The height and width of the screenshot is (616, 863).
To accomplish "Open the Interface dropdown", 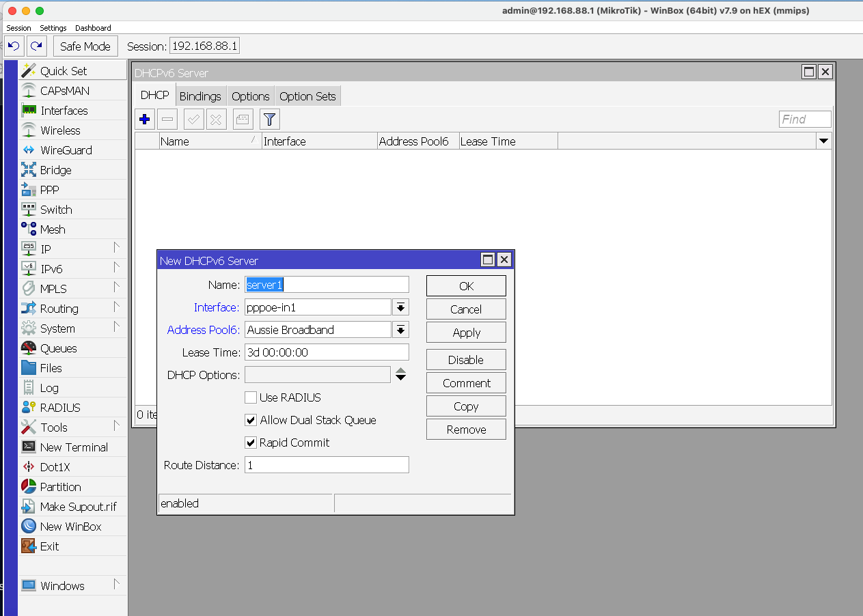I will (401, 307).
